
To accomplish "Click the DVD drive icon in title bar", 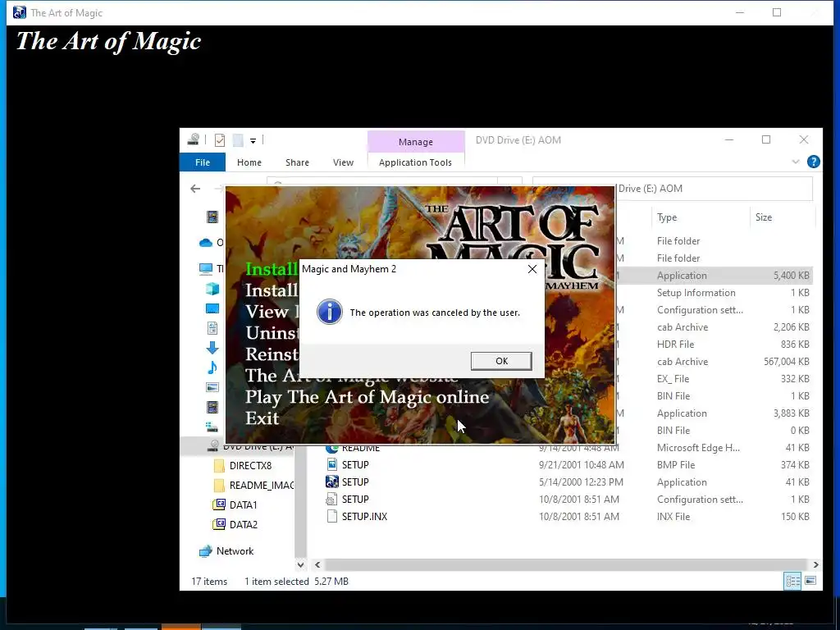I will tap(194, 139).
